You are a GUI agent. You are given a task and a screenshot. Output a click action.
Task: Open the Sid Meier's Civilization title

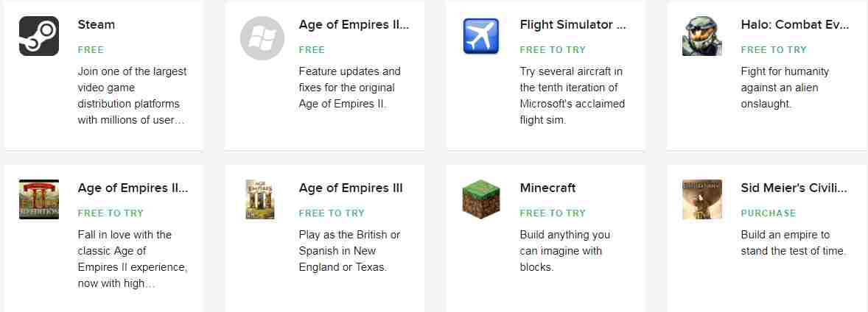click(794, 188)
